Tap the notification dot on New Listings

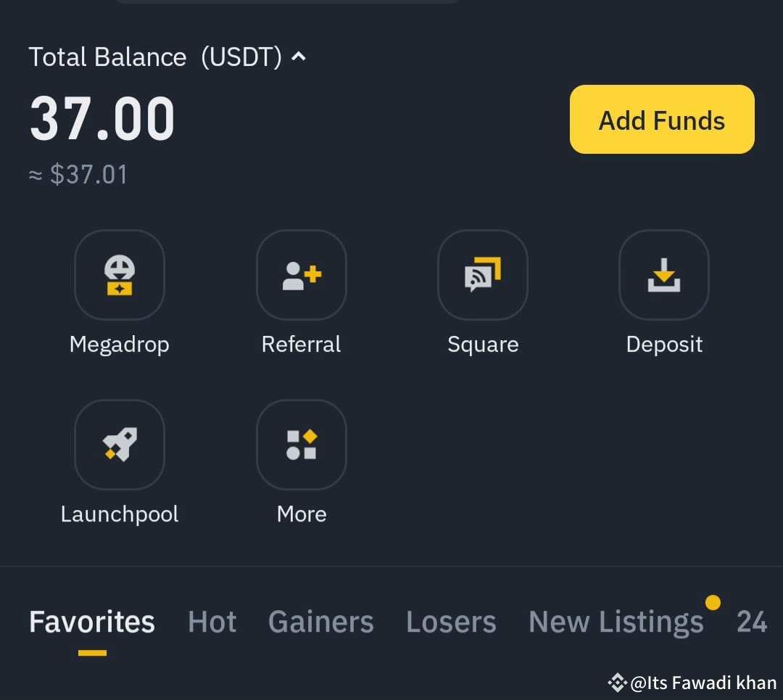coord(713,602)
